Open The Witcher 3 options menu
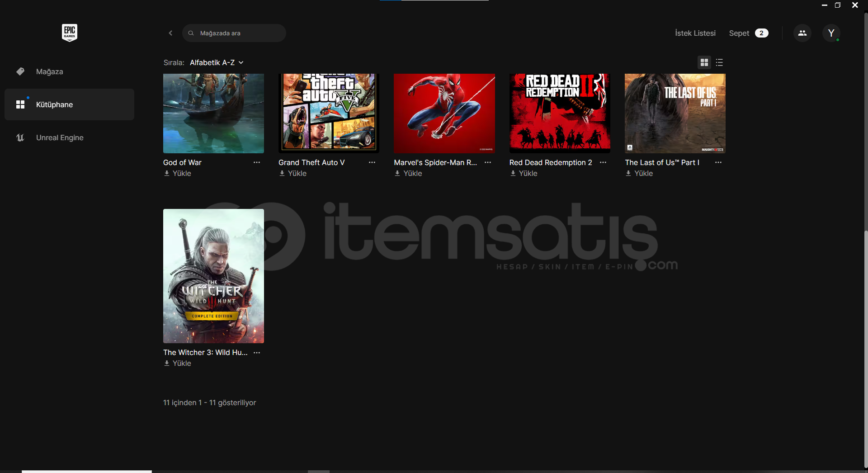868x473 pixels. pyautogui.click(x=257, y=352)
